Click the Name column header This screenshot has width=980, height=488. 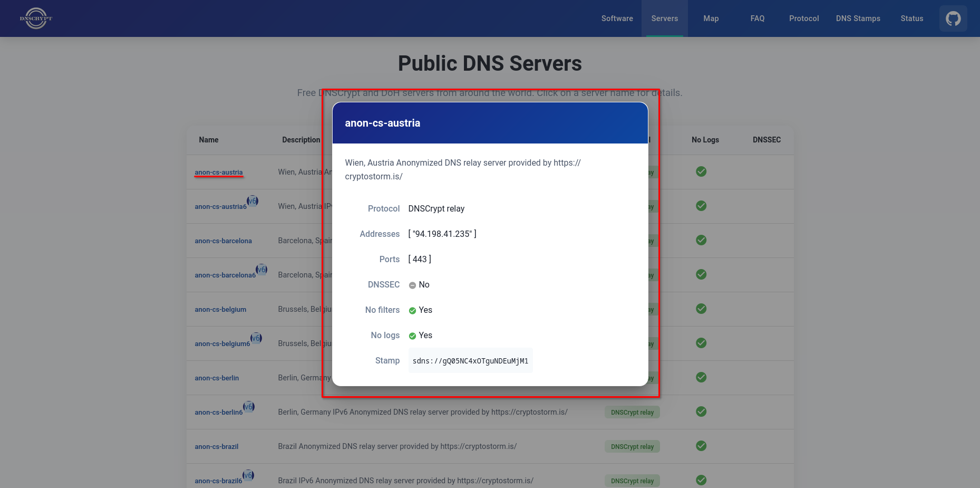click(209, 140)
